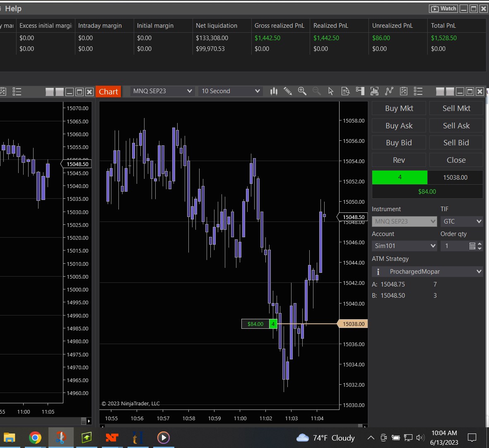Open the ProchargedMopar ATM Strategy dropdown
This screenshot has height=448, width=489.
point(427,272)
